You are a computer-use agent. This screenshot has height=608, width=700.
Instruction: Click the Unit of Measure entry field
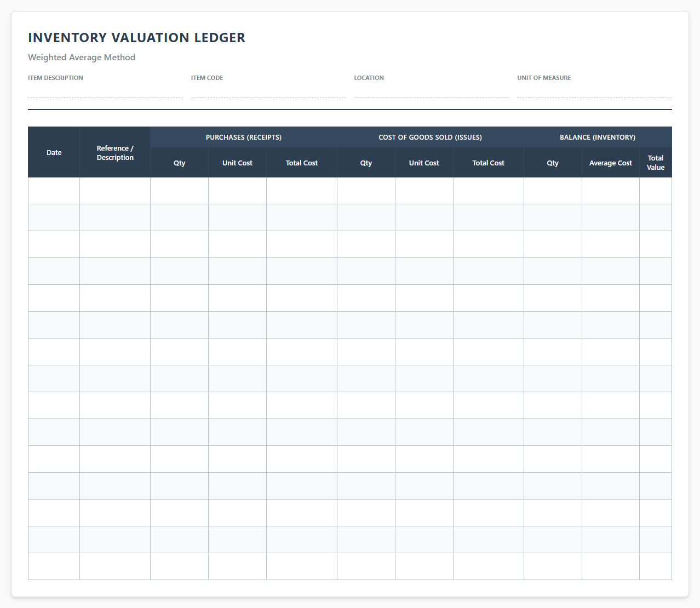594,90
